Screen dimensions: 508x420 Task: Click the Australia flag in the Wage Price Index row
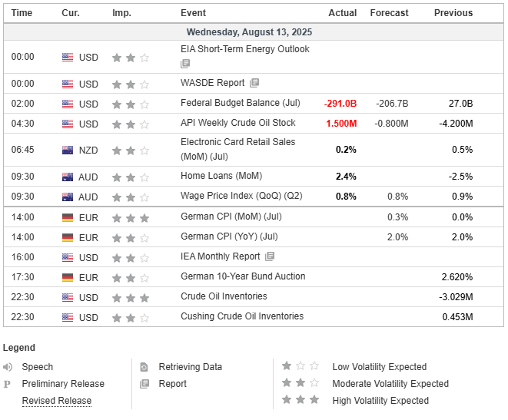click(x=68, y=197)
